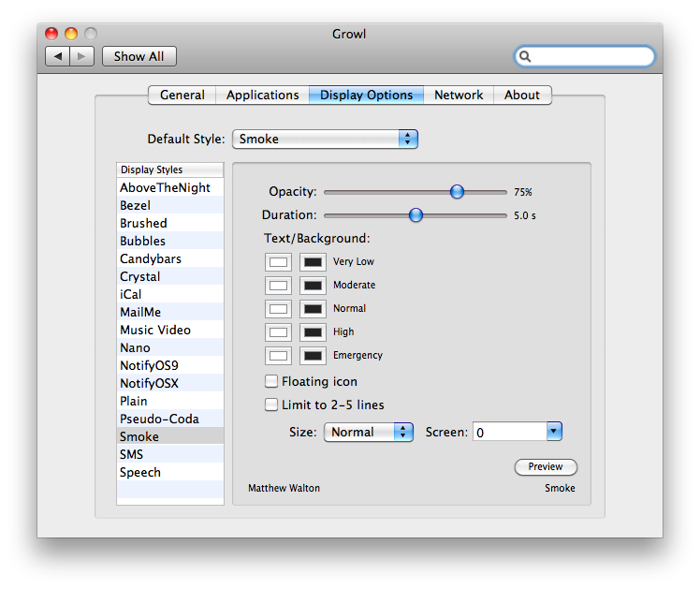Open the Default Style dropdown
Image resolution: width=700 pixels, height=589 pixels.
324,139
